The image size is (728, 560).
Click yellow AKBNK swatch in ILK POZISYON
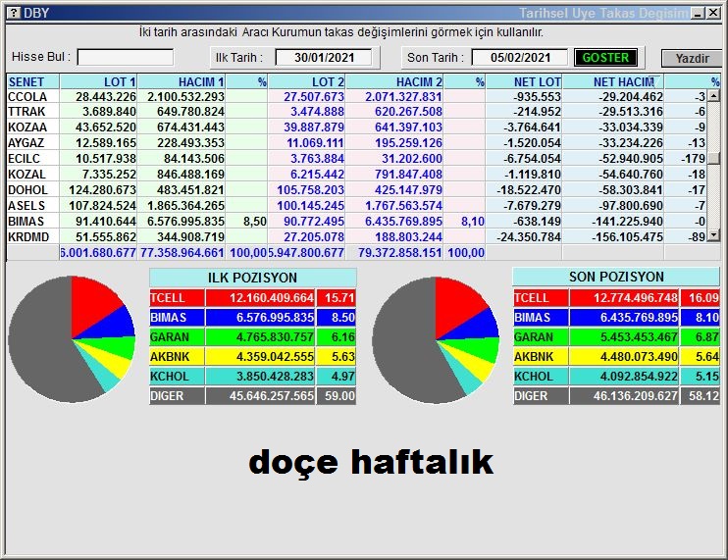click(x=177, y=357)
